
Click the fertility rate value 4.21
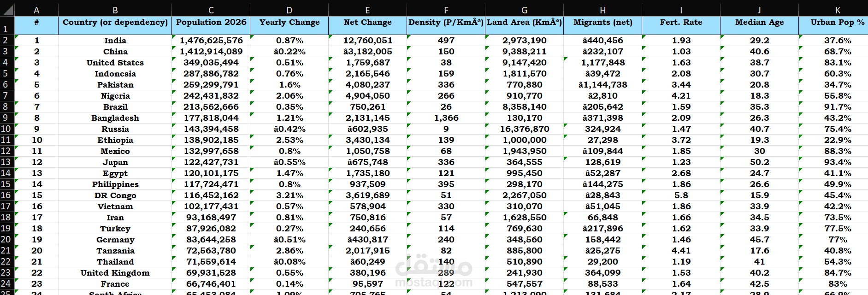coord(681,96)
